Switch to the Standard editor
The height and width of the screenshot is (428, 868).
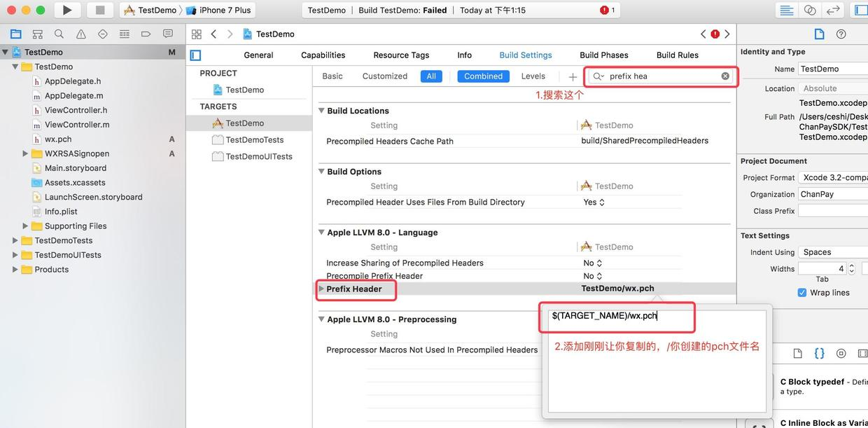(x=787, y=10)
